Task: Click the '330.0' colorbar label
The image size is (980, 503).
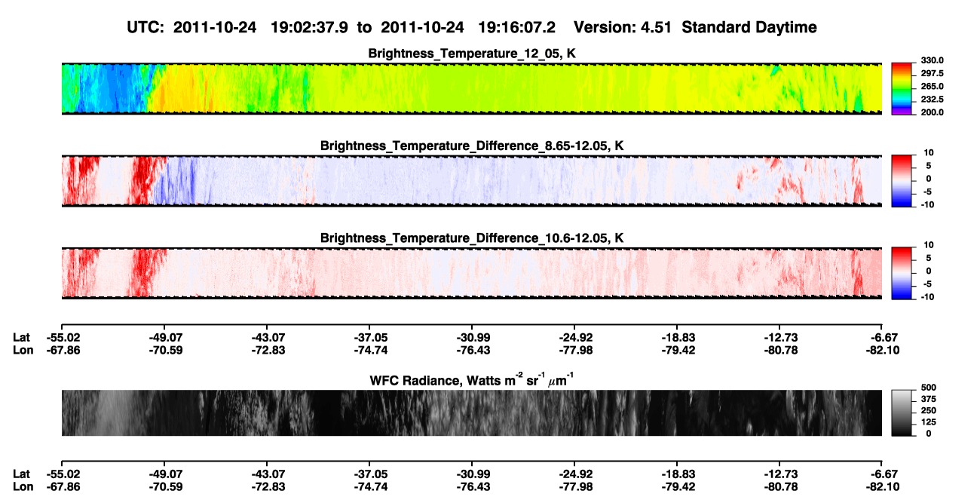Action: click(932, 60)
